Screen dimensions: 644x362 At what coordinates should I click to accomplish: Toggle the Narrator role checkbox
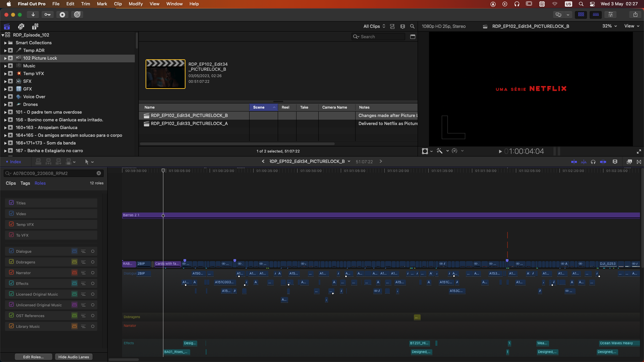11,273
